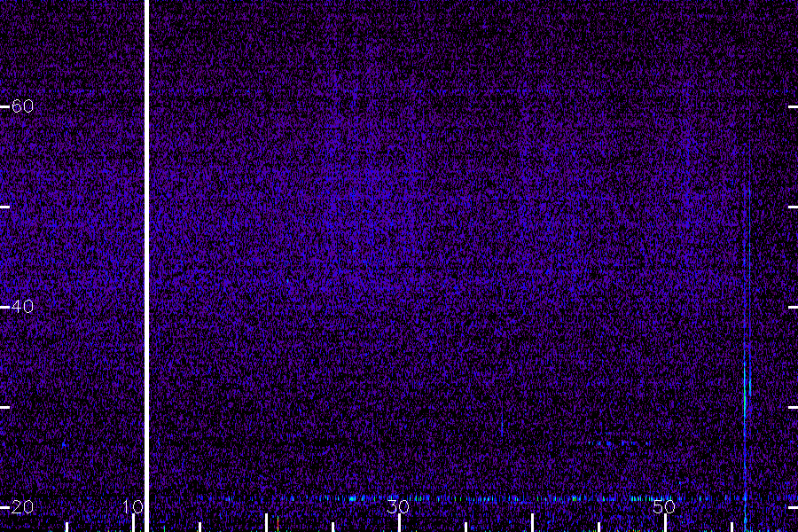Select the white vertical time marker line
798x532 pixels.
147,266
